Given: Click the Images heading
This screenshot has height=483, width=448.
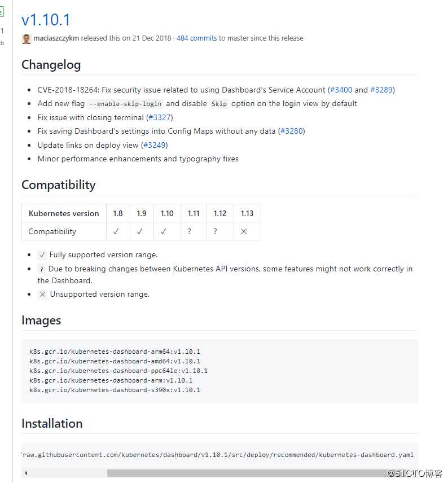Looking at the screenshot, I should (41, 320).
